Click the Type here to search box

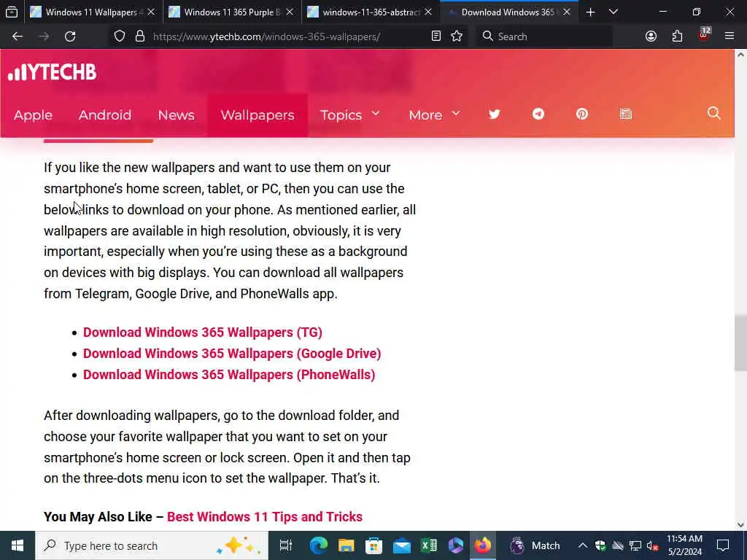coord(152,545)
